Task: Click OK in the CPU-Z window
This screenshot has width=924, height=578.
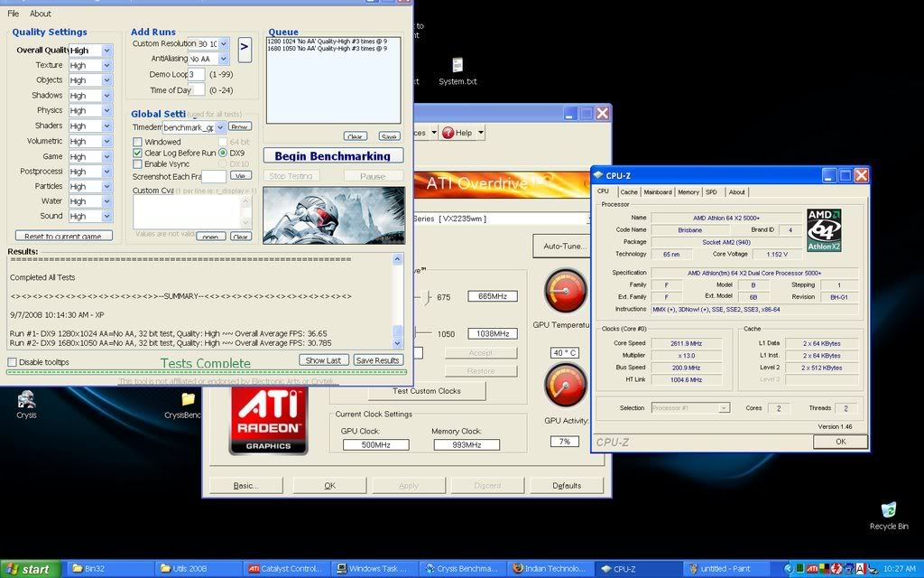Action: (840, 441)
